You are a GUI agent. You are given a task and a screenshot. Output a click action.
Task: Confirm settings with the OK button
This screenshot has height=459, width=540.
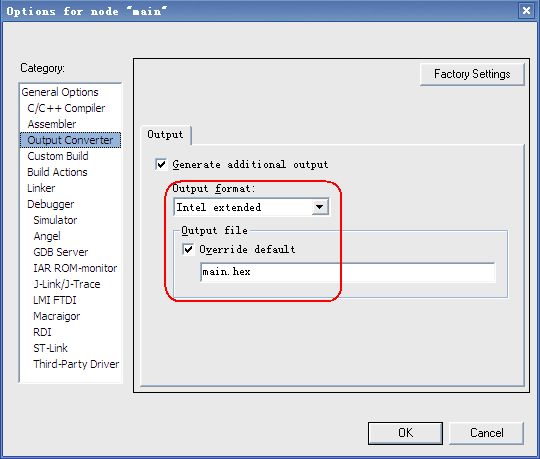pyautogui.click(x=405, y=433)
